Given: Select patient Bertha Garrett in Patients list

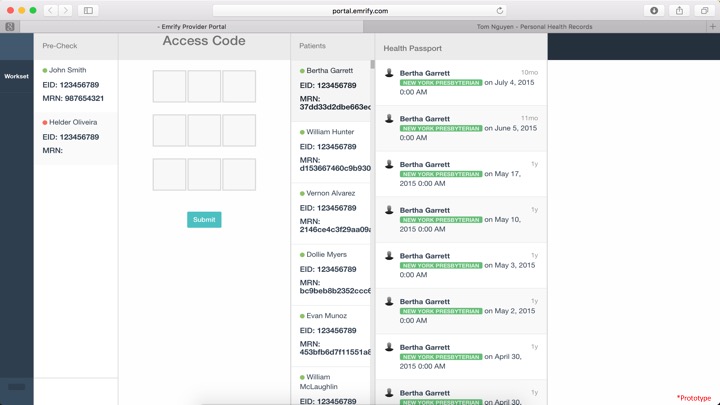Looking at the screenshot, I should click(x=331, y=90).
